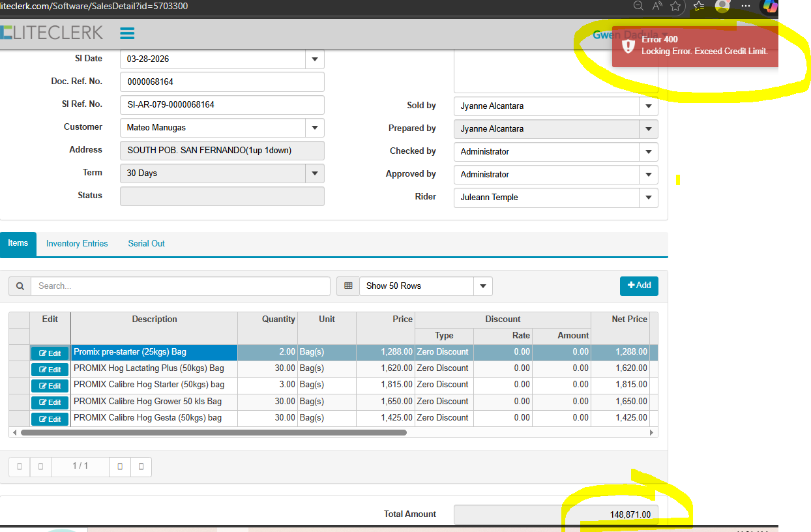811x532 pixels.
Task: Click the Error 400 alert icon
Action: 628,46
